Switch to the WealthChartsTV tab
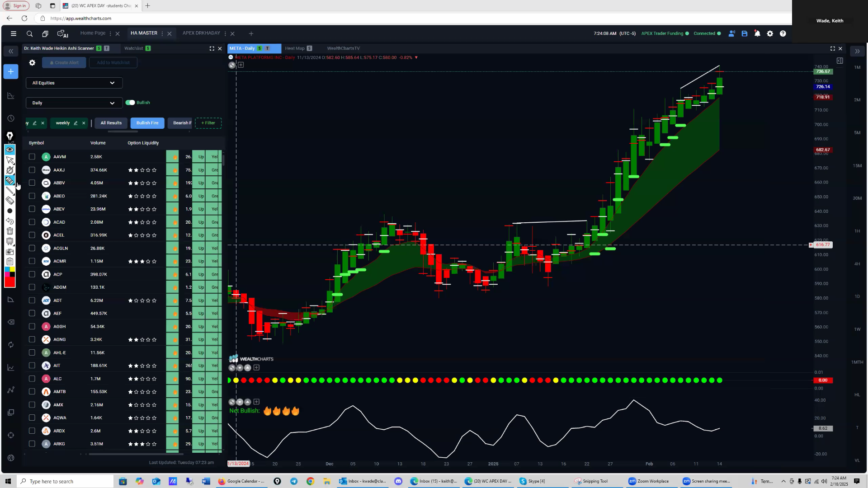868x488 pixels. 343,48
